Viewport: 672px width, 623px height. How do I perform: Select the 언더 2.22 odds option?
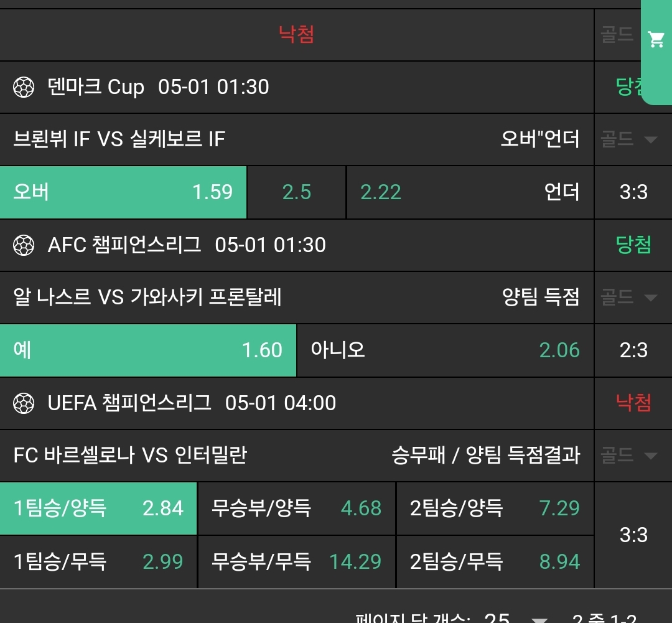470,192
